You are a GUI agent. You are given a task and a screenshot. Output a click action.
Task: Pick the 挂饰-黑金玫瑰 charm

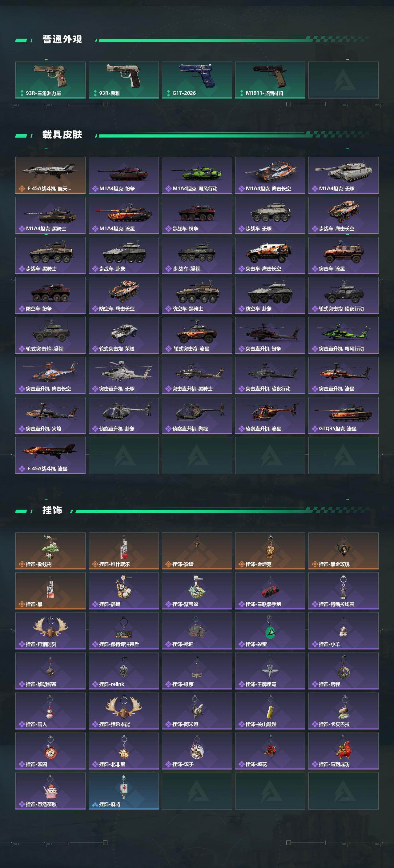click(x=344, y=551)
